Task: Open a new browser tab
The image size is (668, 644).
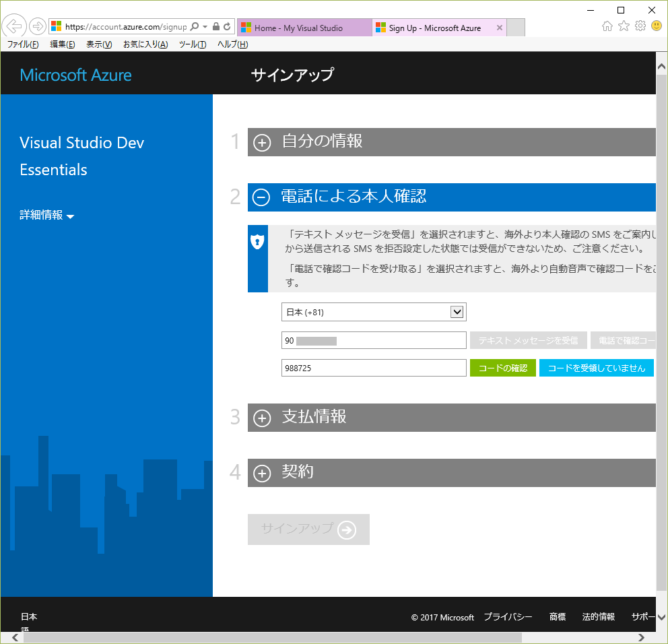Action: point(516,28)
